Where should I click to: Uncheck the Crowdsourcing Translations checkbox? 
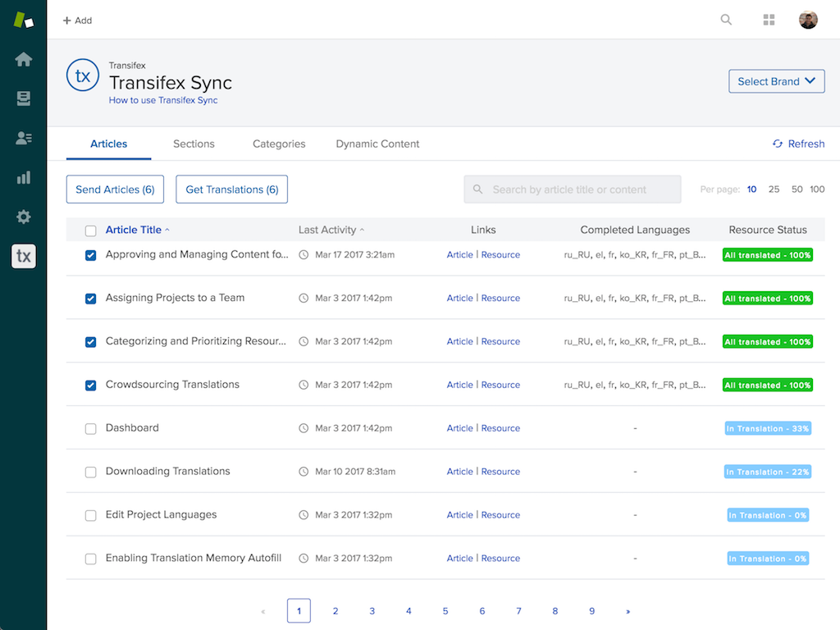point(91,385)
